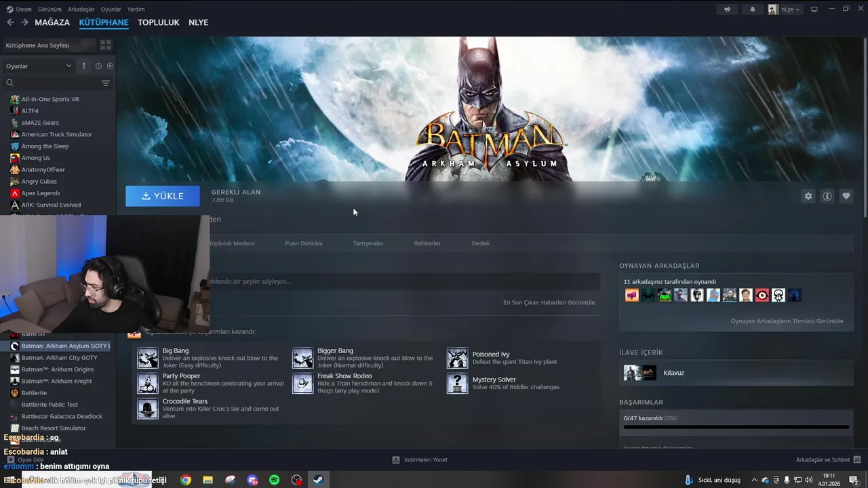The width and height of the screenshot is (868, 488).
Task: Open File Explorer from the taskbar
Action: tap(208, 480)
